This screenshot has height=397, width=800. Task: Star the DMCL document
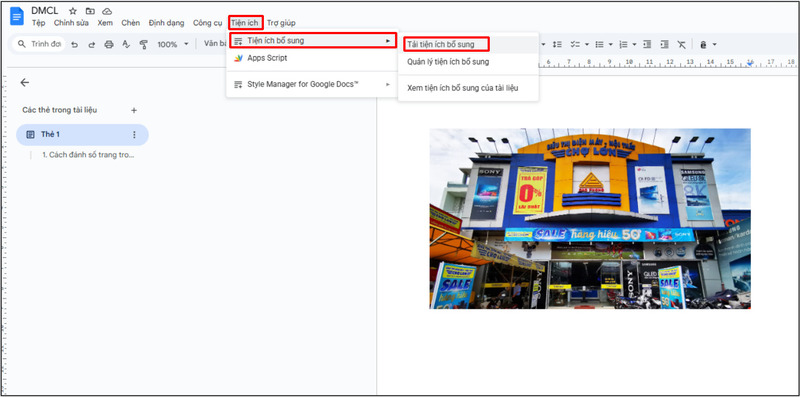72,11
